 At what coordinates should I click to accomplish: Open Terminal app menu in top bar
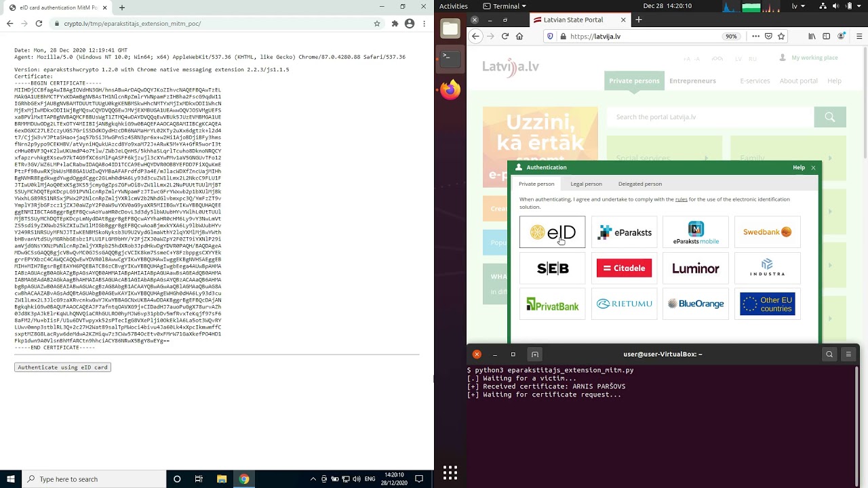coord(505,6)
